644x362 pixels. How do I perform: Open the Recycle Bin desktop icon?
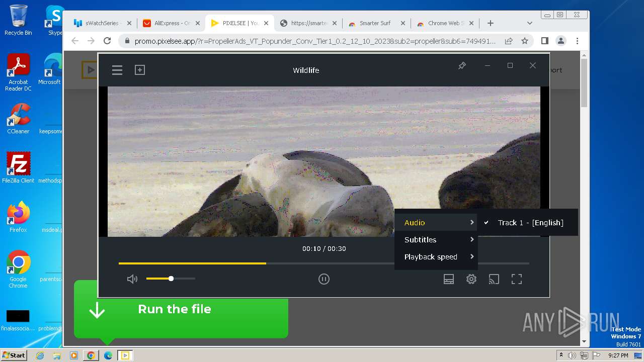pos(18,20)
